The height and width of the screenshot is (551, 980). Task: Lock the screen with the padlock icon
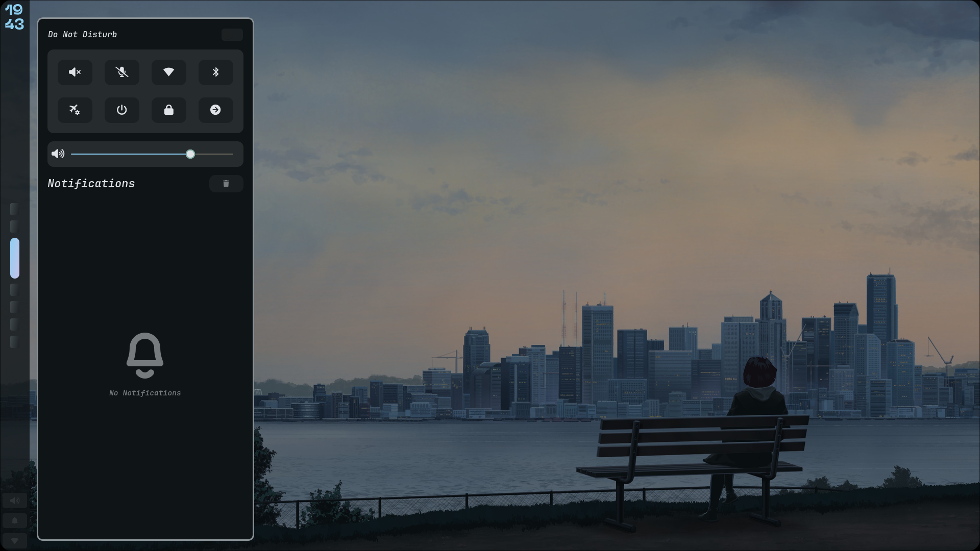169,110
